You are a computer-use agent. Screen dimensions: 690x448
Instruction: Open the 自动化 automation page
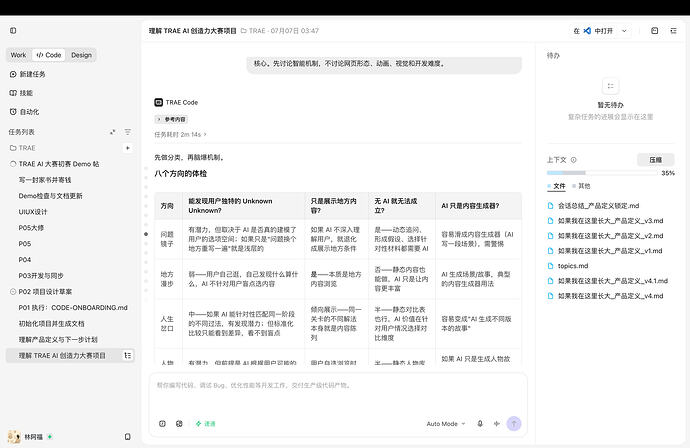[25, 112]
